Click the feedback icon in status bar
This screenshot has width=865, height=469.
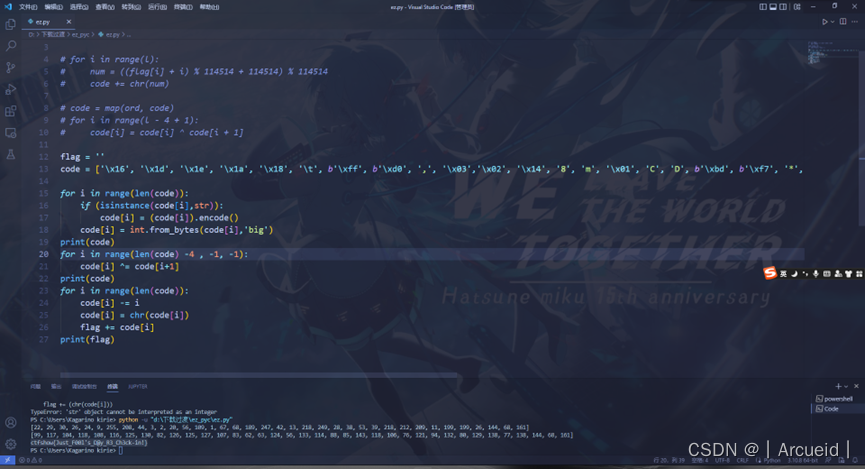tap(828, 460)
